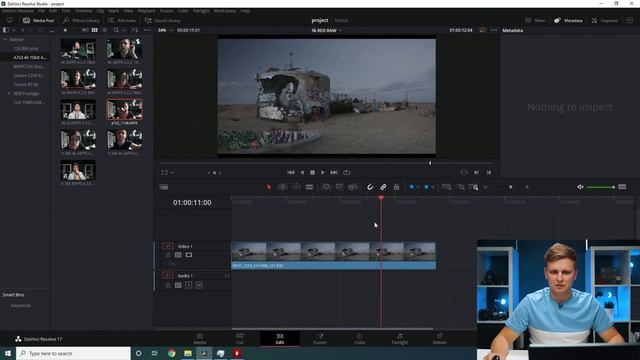Click the Full Extent Zoom icon
640x360 pixels.
click(x=446, y=187)
